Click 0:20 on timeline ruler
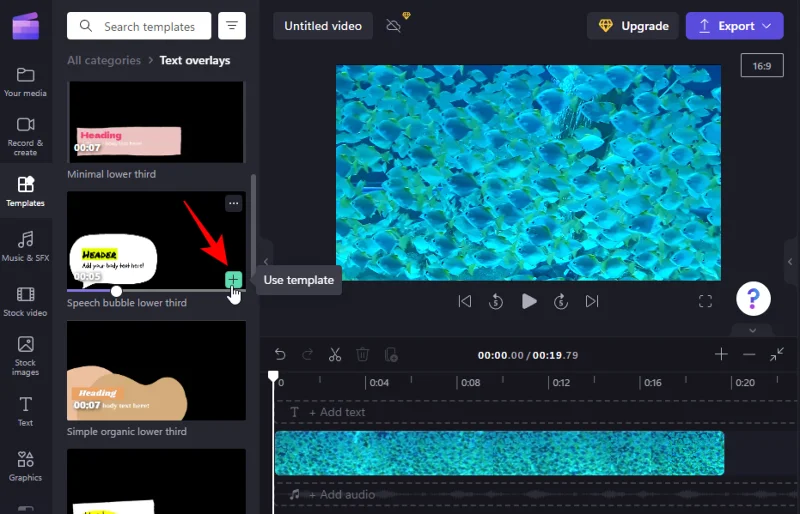 pos(745,382)
